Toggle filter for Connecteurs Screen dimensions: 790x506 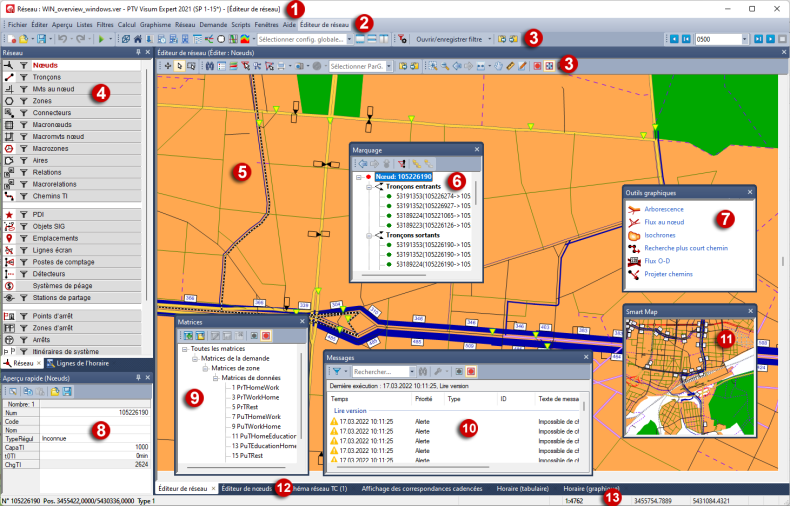click(x=23, y=113)
